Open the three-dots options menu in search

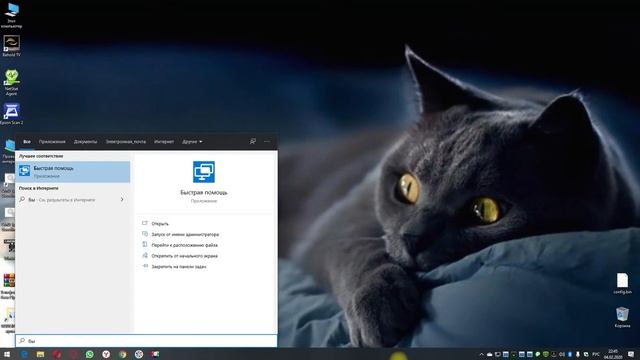point(267,142)
